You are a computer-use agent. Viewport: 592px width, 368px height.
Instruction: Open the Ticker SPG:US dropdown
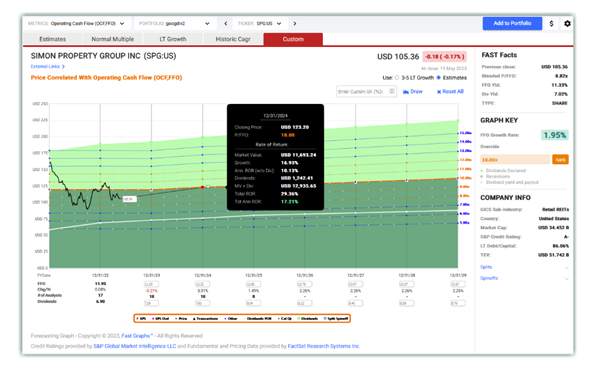260,23
